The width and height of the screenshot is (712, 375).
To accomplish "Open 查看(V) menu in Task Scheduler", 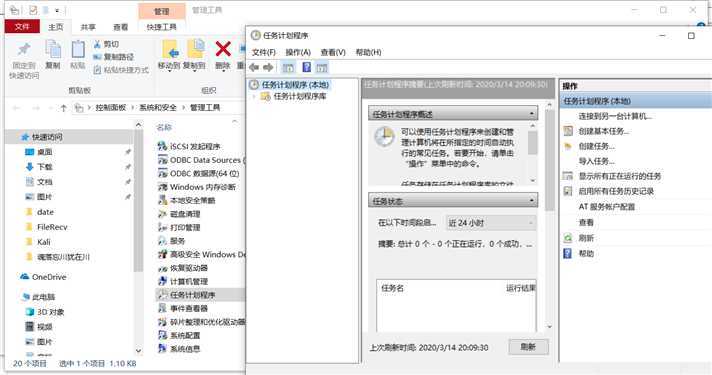I will [x=333, y=52].
